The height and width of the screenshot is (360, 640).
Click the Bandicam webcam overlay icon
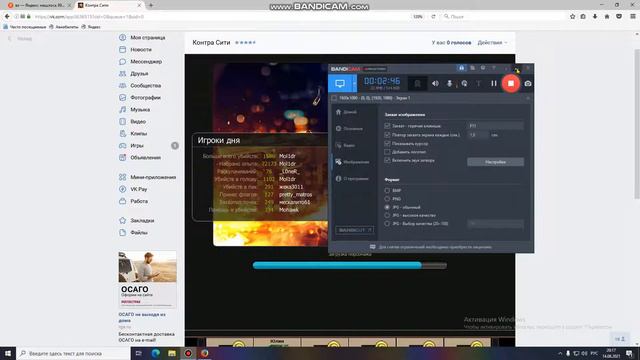(417, 83)
